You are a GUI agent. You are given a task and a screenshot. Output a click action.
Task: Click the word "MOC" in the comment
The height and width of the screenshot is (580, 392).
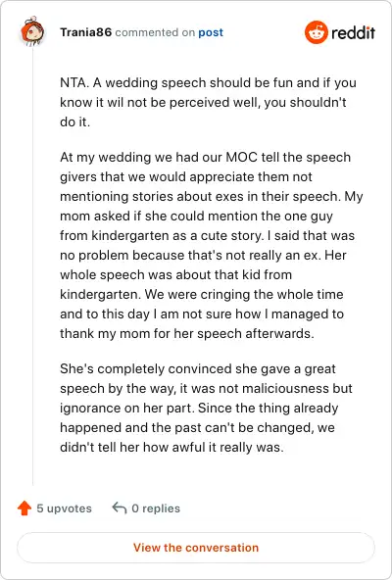[241, 157]
